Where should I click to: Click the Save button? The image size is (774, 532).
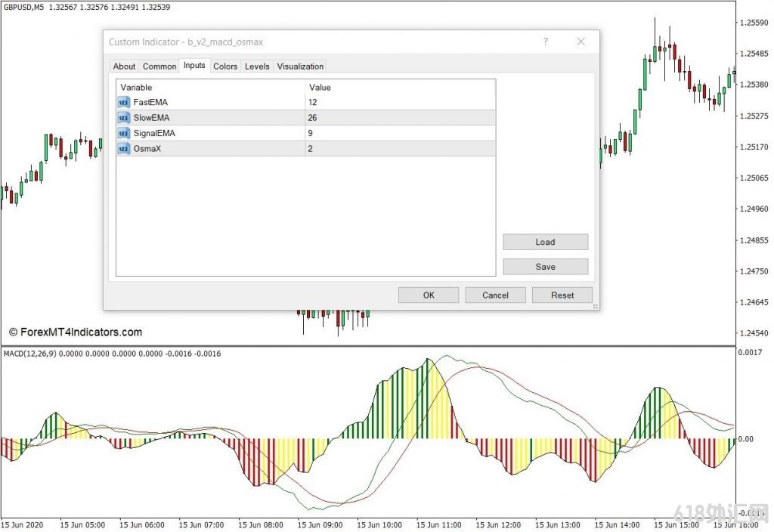(x=546, y=267)
